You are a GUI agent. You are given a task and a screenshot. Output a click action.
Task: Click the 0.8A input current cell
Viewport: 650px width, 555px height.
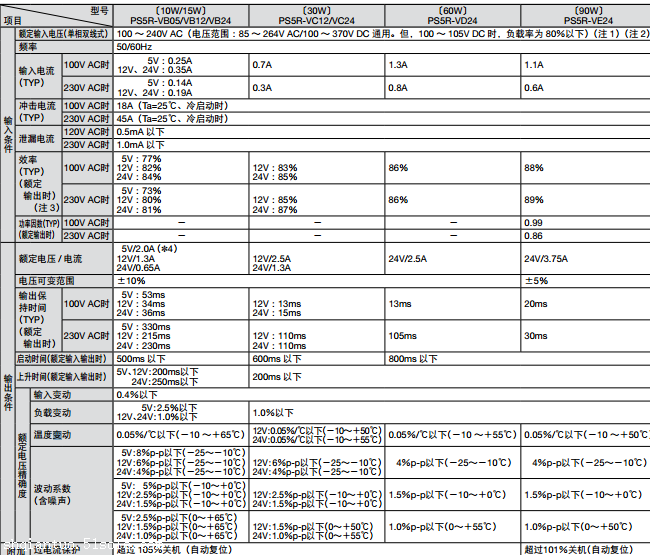452,88
